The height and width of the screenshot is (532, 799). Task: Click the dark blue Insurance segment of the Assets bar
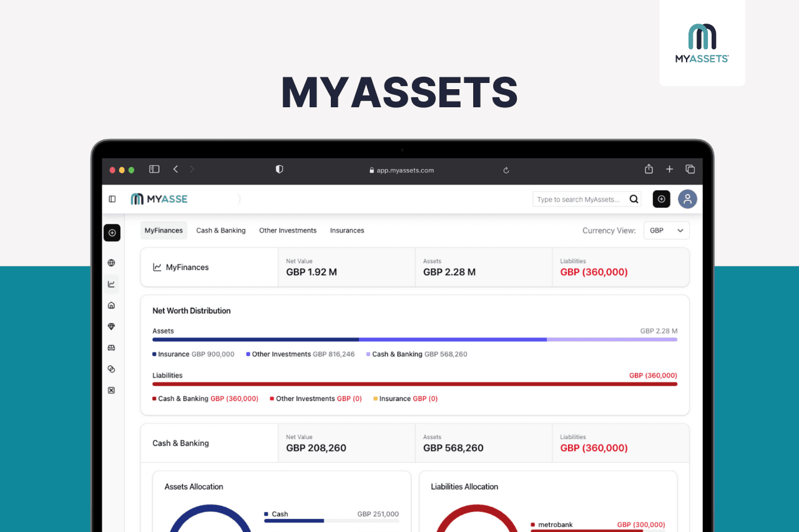click(x=255, y=340)
